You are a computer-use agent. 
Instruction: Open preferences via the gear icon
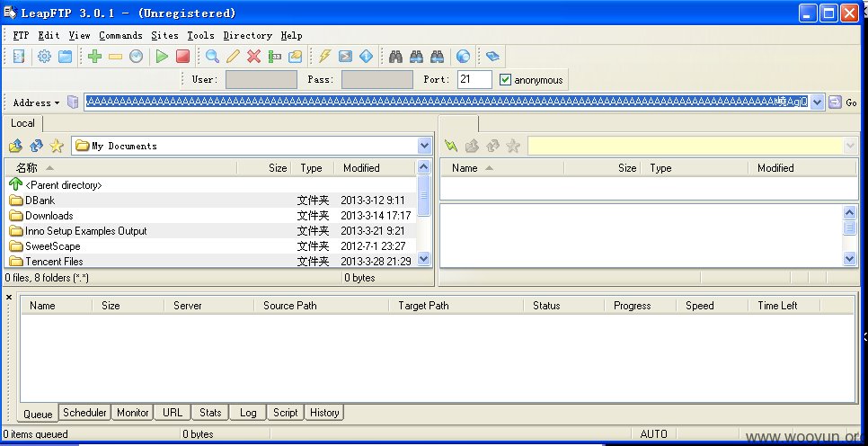click(x=44, y=56)
